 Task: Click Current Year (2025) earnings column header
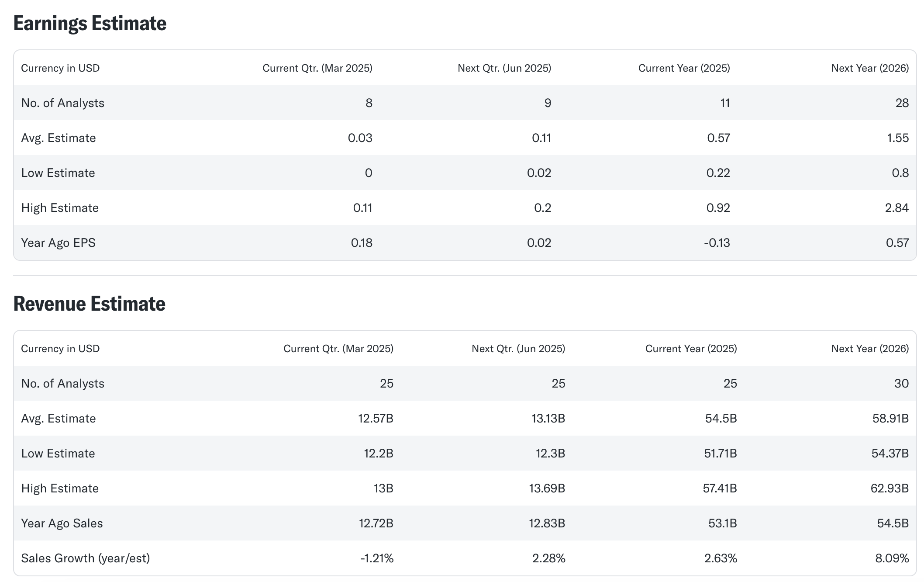(x=684, y=68)
